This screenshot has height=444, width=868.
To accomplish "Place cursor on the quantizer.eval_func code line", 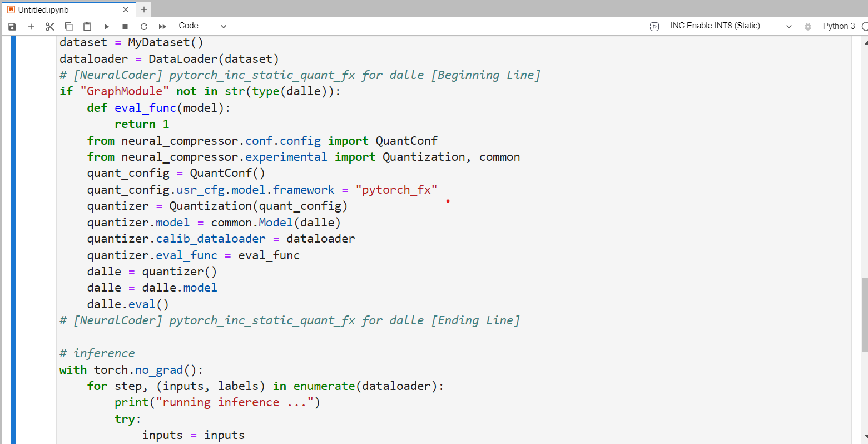I will point(194,255).
